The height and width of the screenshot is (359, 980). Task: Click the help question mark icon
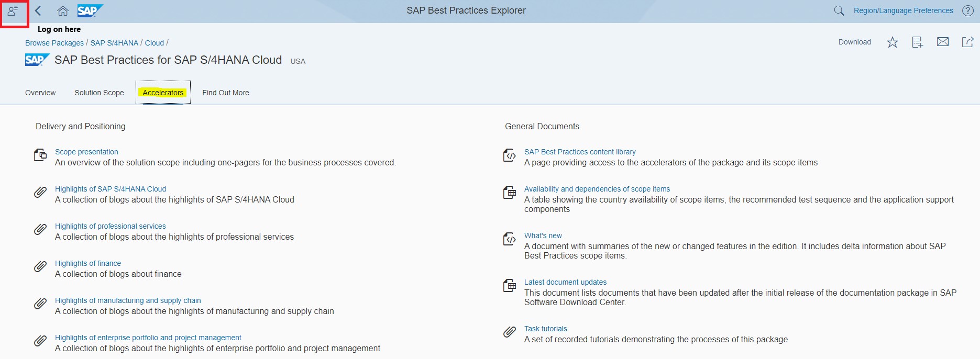click(967, 10)
